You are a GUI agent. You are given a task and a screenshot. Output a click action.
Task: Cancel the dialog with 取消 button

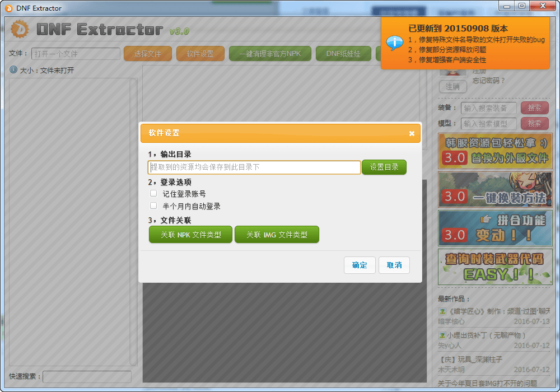point(394,265)
